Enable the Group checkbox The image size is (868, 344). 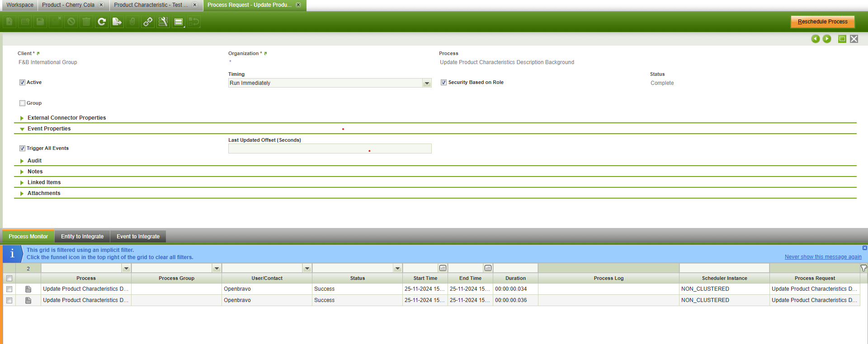point(22,103)
